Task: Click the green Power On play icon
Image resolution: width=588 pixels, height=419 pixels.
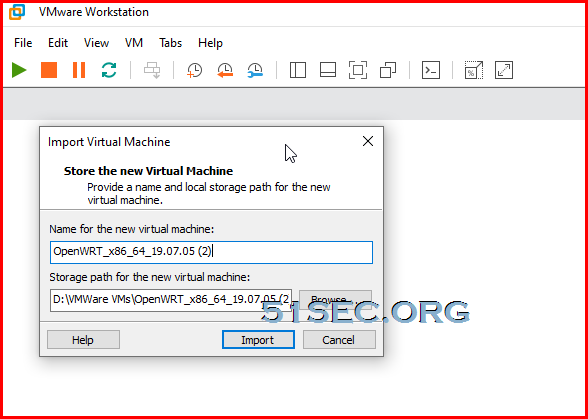Action: click(19, 70)
